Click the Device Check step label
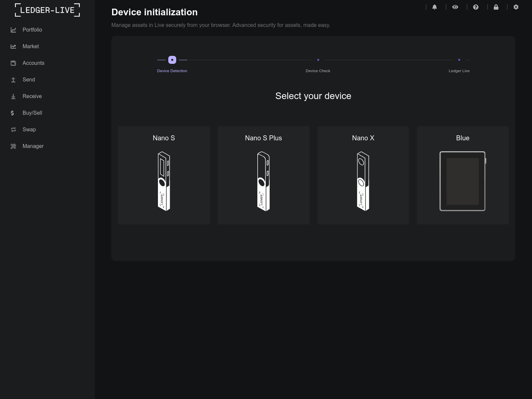Screen dimensions: 532x399 coord(318,71)
